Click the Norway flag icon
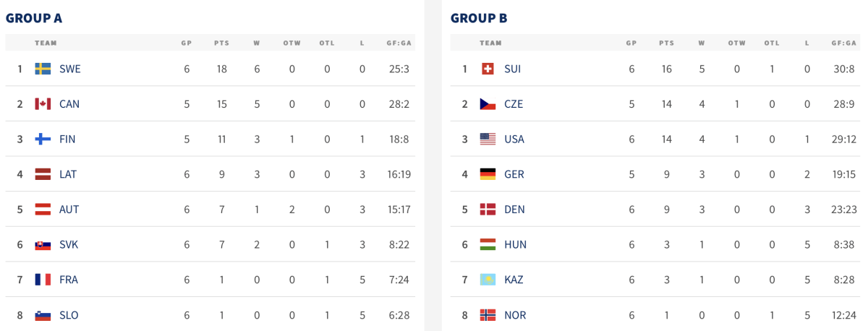The height and width of the screenshot is (331, 868). (x=488, y=315)
